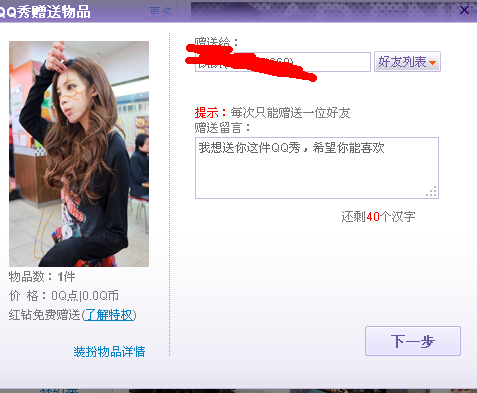Click the message box resize grip
This screenshot has height=393, width=477.
tap(431, 191)
